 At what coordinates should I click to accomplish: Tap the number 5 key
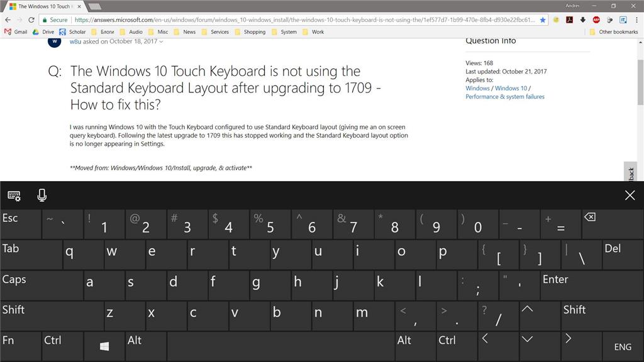pos(270,224)
